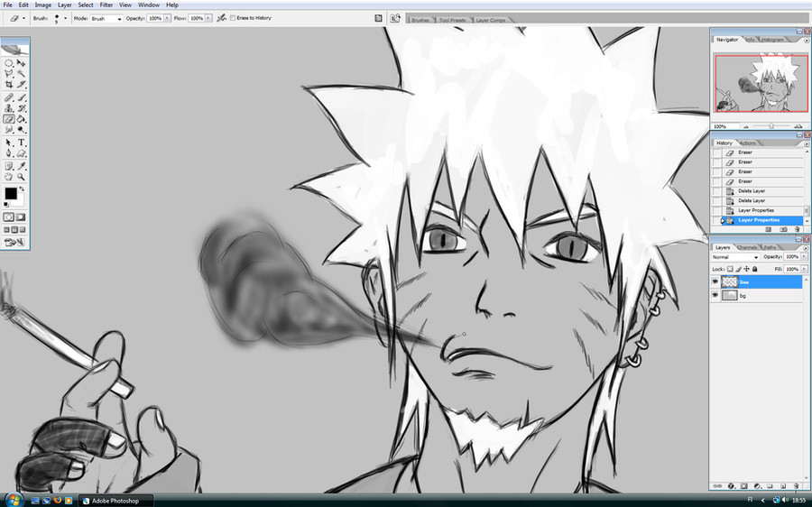Screen dimensions: 812x507
Task: Swap foreground and background colors
Action: click(22, 189)
